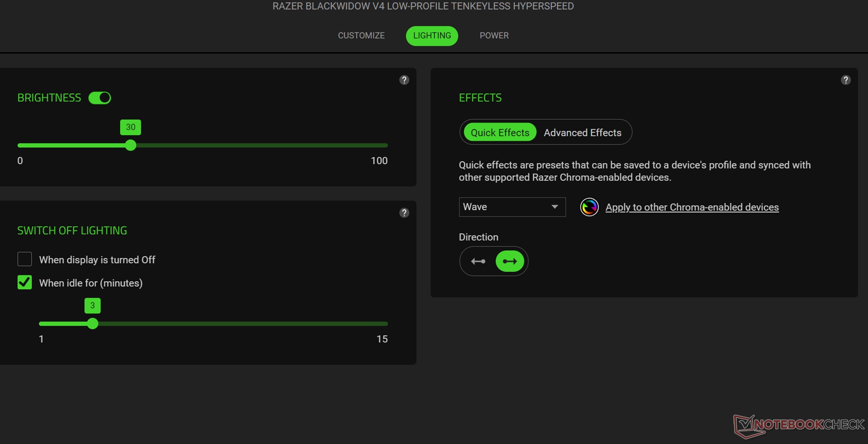The height and width of the screenshot is (444, 868).
Task: Set wave direction to left arrow
Action: click(478, 261)
